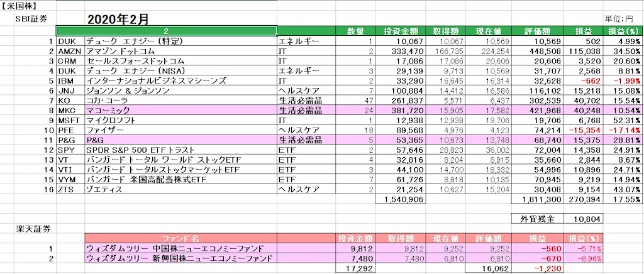Screen dimensions: 644x274
Task: Select the China fund's loss value "-560"
Action: [x=537, y=248]
